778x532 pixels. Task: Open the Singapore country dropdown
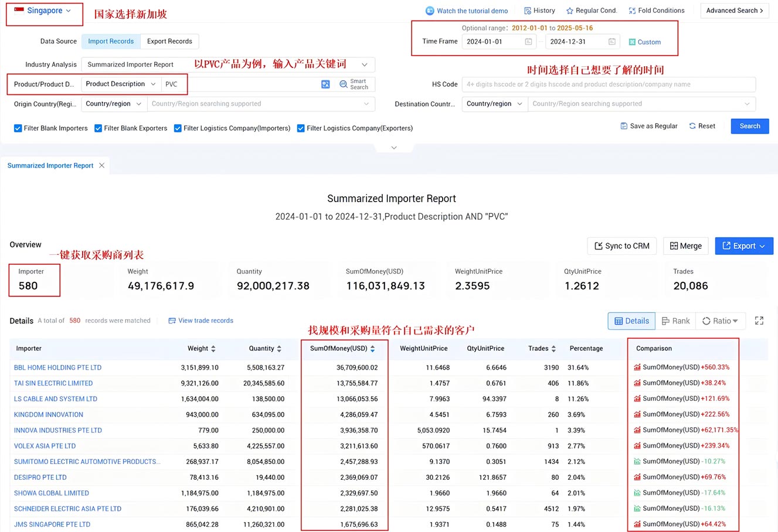pos(44,11)
